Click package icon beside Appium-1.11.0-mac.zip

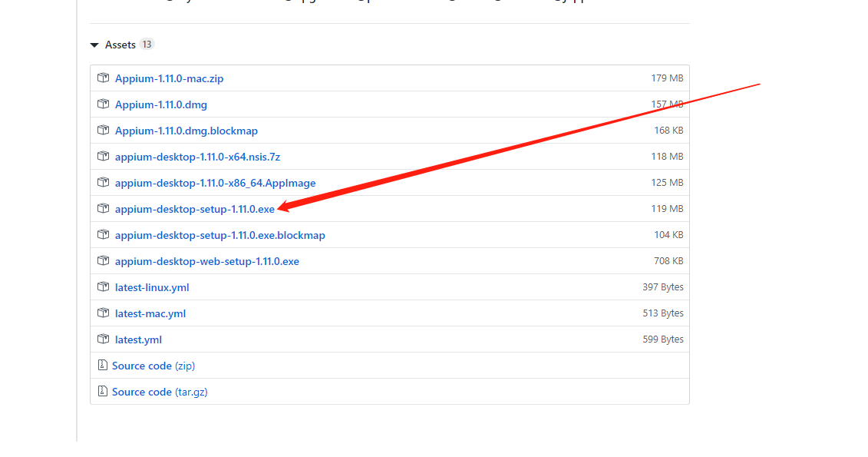point(103,78)
